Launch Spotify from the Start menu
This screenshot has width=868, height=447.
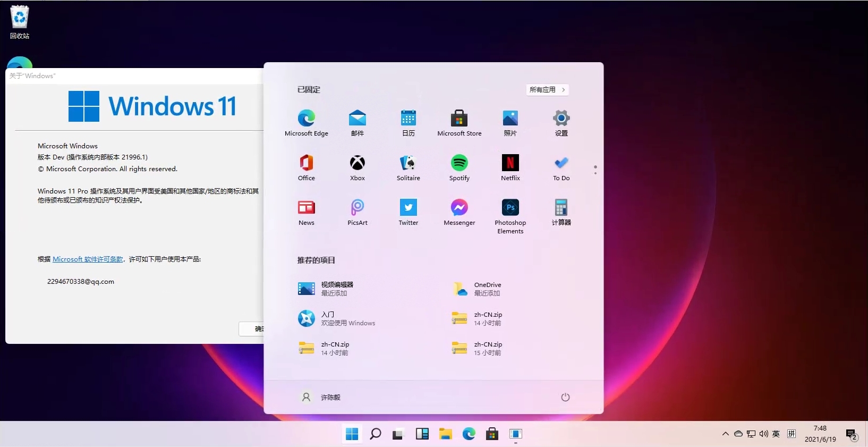(459, 167)
